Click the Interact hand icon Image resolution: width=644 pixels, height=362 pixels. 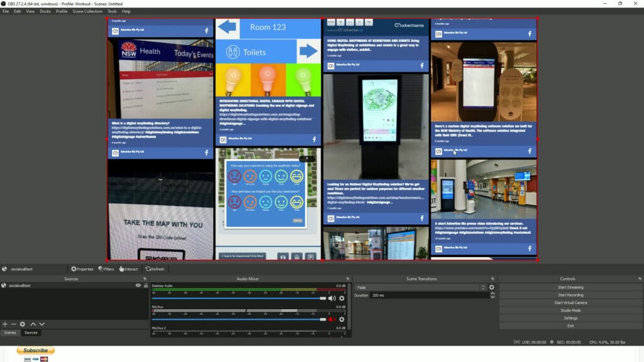(121, 269)
